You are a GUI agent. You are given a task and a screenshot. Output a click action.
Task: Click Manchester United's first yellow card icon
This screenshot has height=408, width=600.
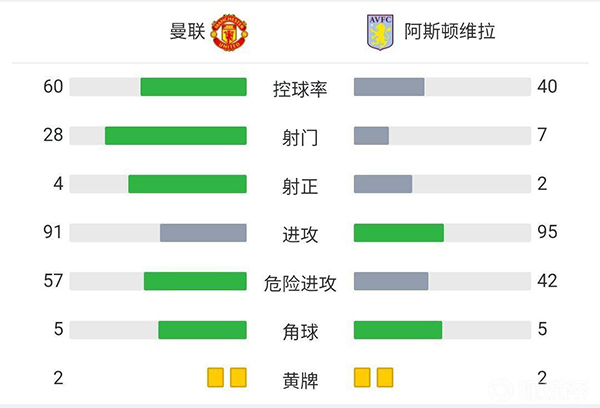point(216,377)
